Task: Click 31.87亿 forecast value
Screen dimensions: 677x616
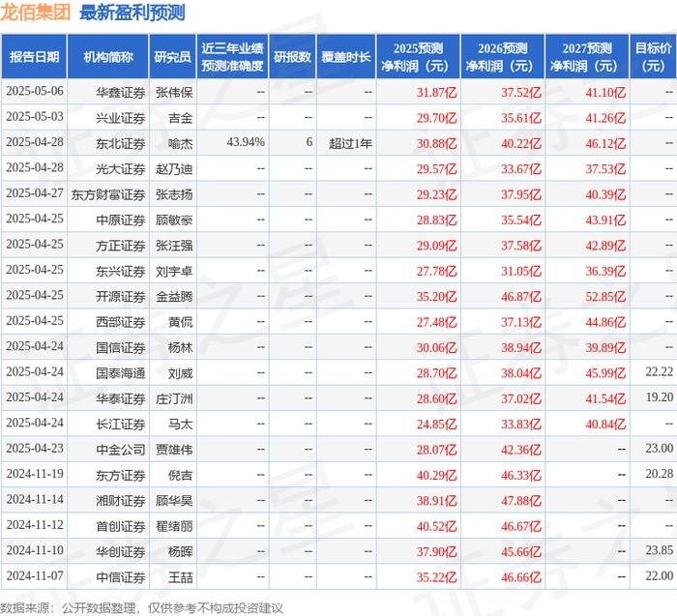Action: click(436, 93)
